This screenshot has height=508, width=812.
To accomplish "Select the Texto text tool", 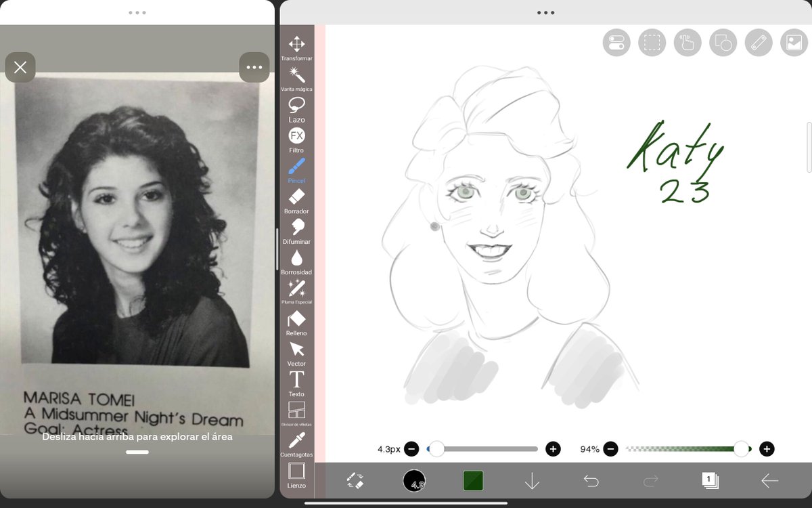I will pyautogui.click(x=296, y=384).
